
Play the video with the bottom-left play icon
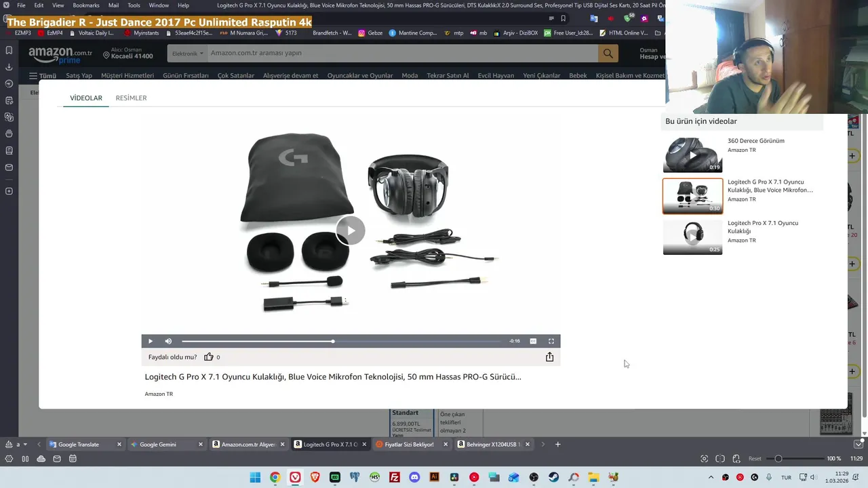click(150, 341)
